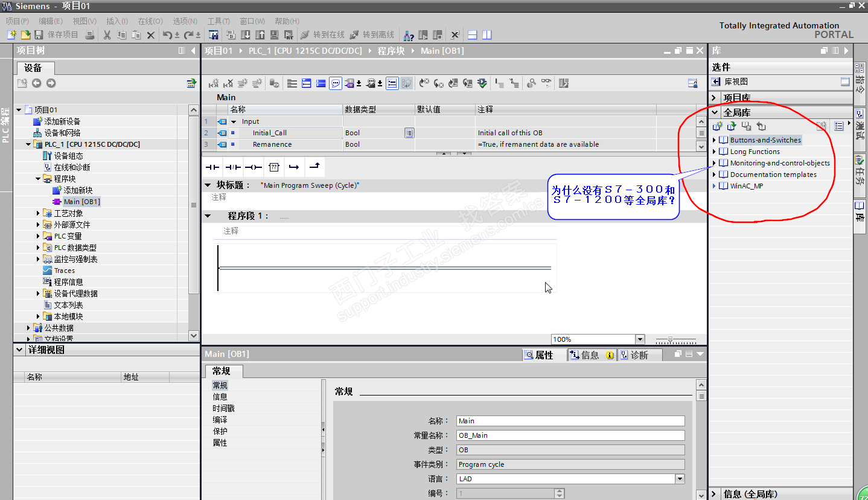Toggle program monitoring with the glasses icon
Image resolution: width=868 pixels, height=500 pixels.
click(546, 83)
